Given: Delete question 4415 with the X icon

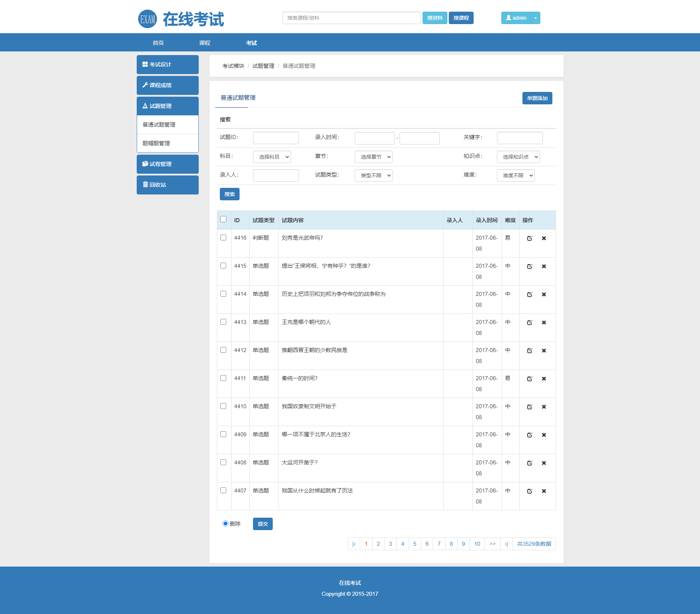Looking at the screenshot, I should point(544,266).
